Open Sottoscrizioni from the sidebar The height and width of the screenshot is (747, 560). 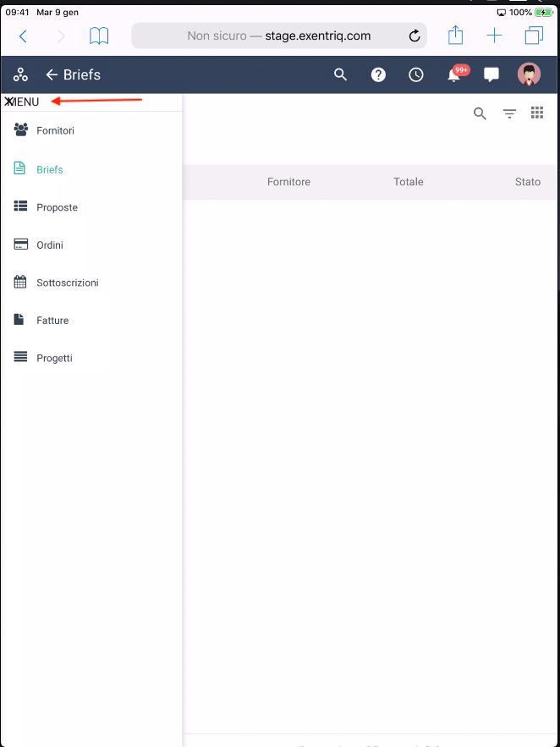[x=67, y=283]
